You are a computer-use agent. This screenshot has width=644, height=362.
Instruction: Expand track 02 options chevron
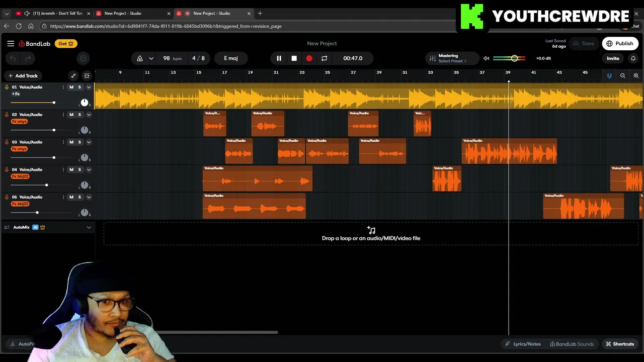pyautogui.click(x=89, y=115)
